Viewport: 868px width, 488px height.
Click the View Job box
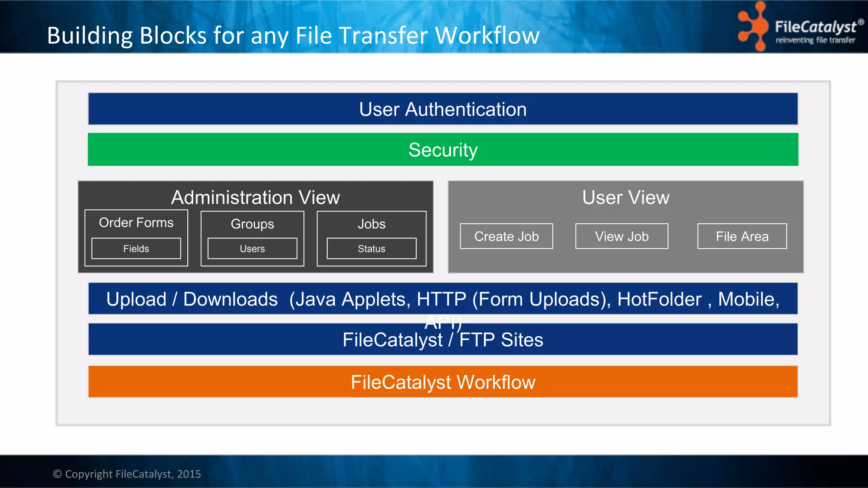622,236
